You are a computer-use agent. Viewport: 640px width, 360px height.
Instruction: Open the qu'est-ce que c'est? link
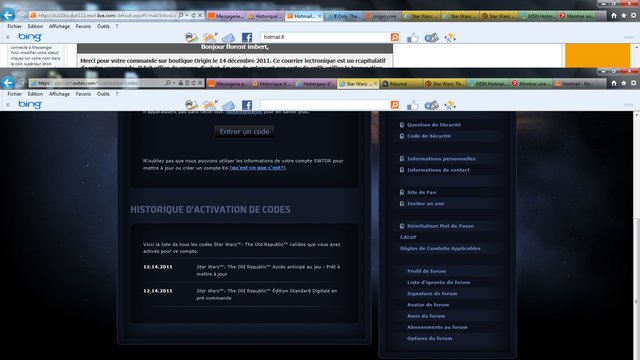point(258,168)
